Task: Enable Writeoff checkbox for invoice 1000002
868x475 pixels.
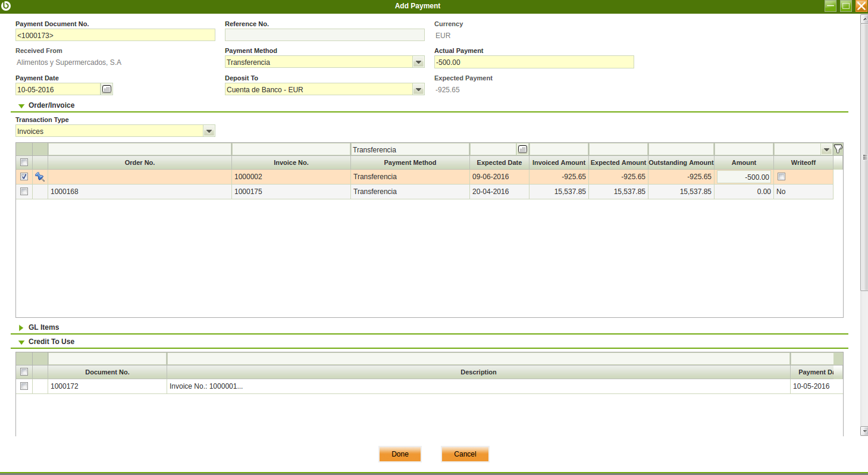Action: 781,177
